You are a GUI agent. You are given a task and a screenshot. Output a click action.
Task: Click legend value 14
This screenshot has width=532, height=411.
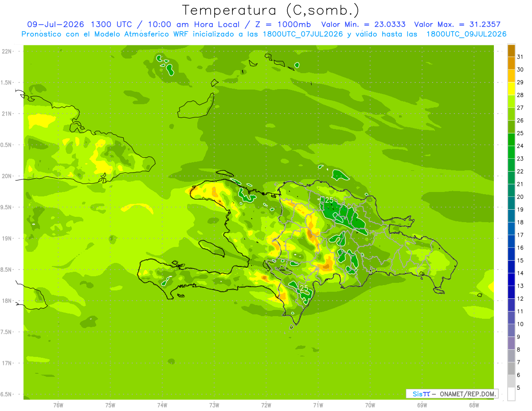click(520, 273)
